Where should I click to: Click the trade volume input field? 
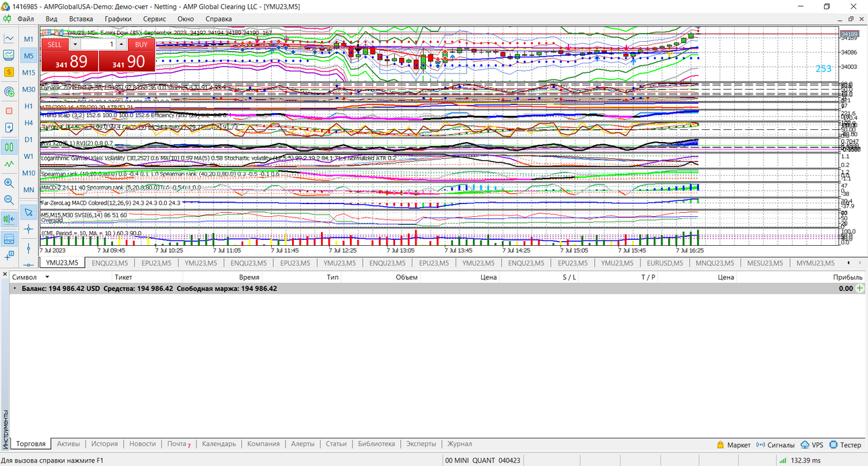point(98,44)
